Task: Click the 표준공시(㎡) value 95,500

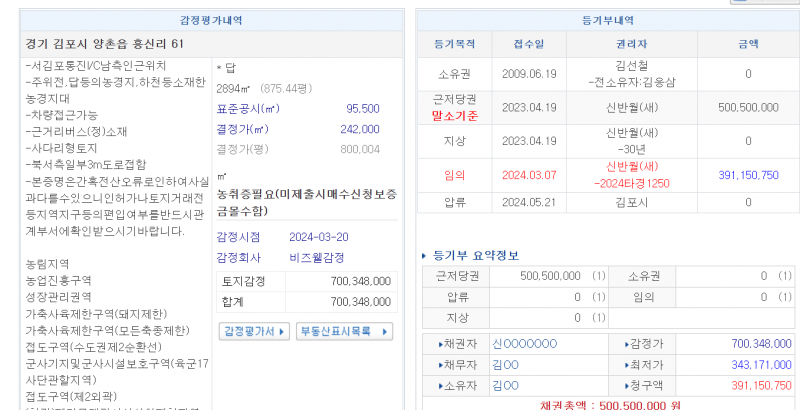Action: (362, 109)
